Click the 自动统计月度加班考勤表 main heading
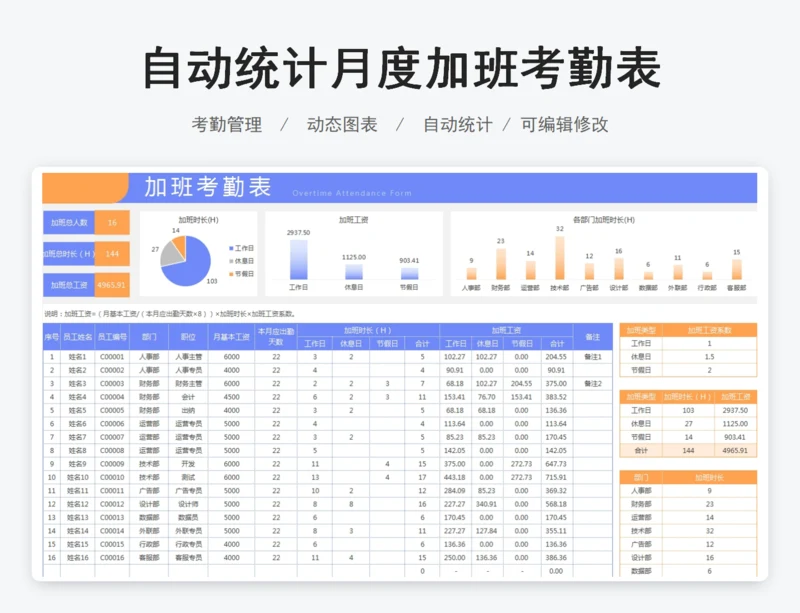800x613 pixels. (x=402, y=68)
